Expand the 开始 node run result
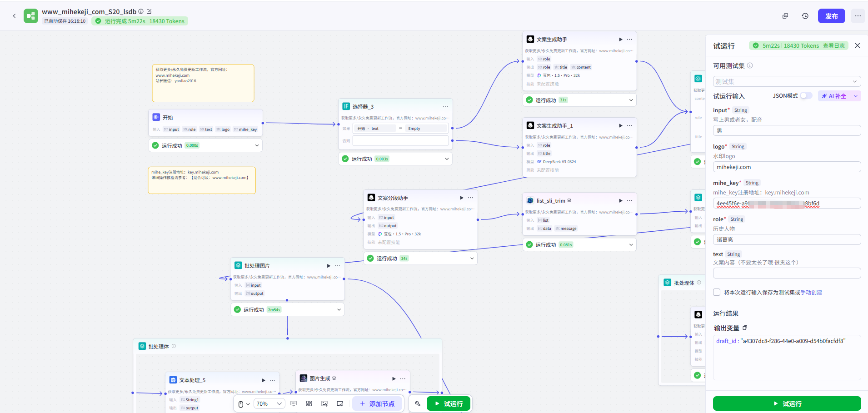Image resolution: width=868 pixels, height=413 pixels. coord(257,145)
